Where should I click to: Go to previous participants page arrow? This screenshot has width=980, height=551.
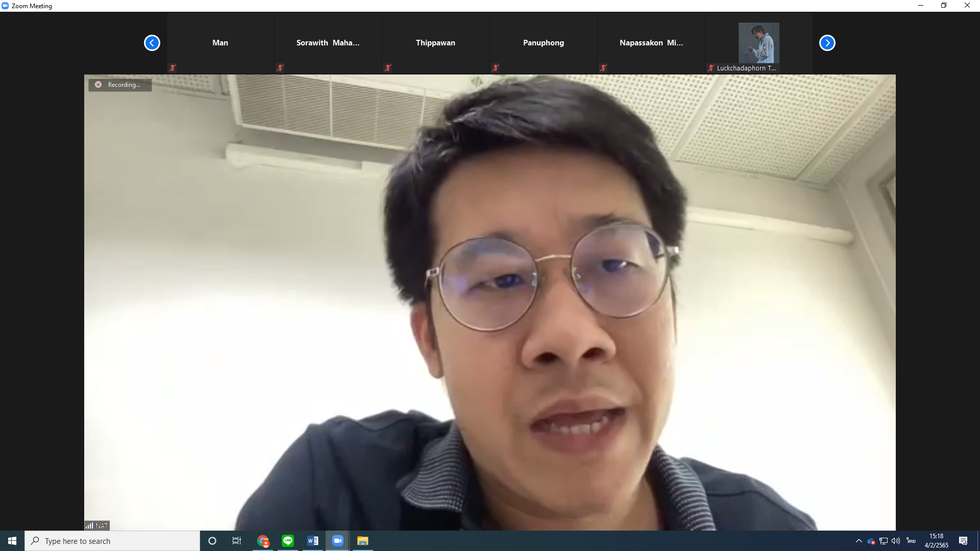[x=152, y=43]
